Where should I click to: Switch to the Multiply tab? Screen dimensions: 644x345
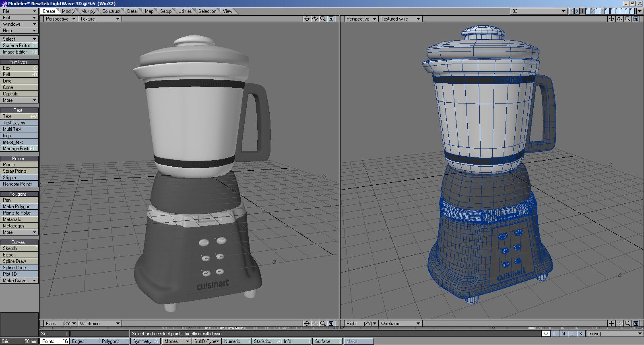coord(89,11)
